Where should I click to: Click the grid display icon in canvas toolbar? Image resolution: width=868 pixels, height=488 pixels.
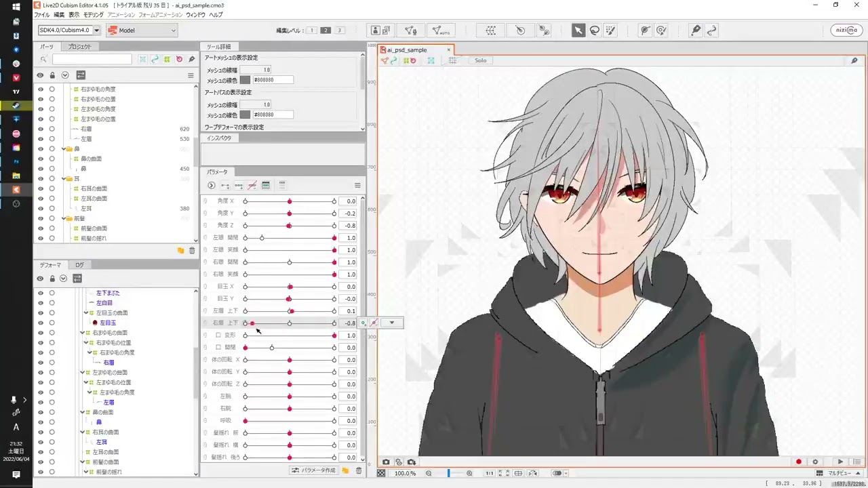[452, 60]
